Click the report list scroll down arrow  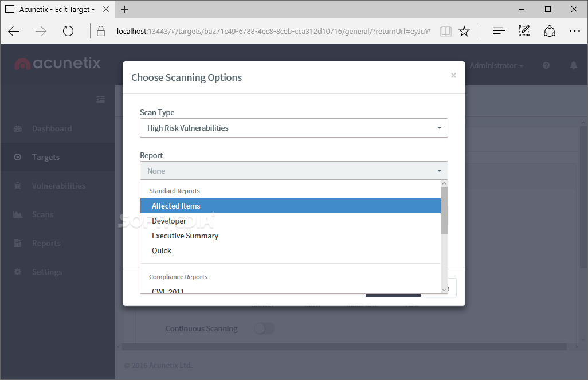tap(444, 289)
